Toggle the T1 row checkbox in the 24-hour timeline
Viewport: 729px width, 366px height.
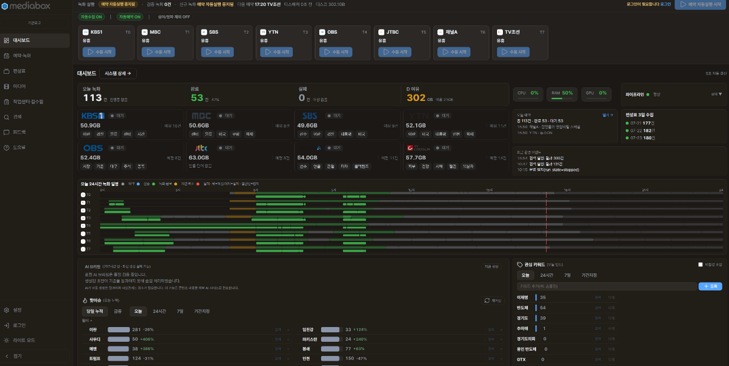click(83, 203)
